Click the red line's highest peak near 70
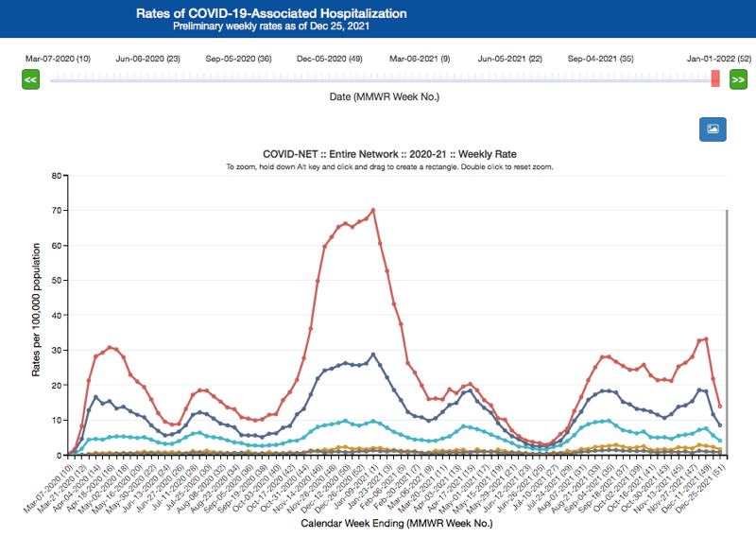The image size is (756, 537). coord(373,210)
